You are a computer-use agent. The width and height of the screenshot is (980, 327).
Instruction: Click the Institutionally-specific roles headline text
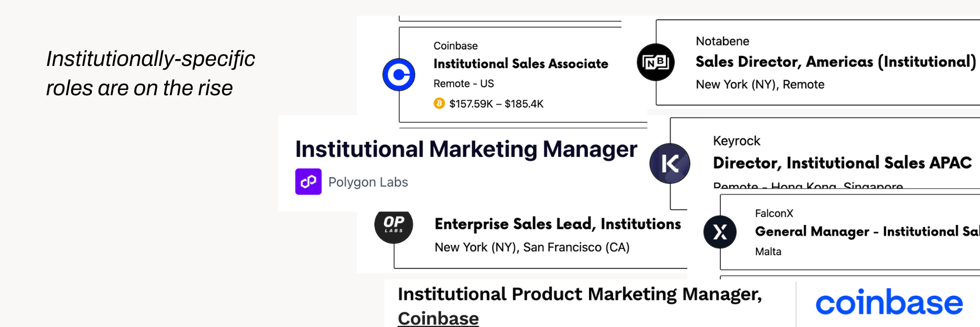click(x=151, y=73)
